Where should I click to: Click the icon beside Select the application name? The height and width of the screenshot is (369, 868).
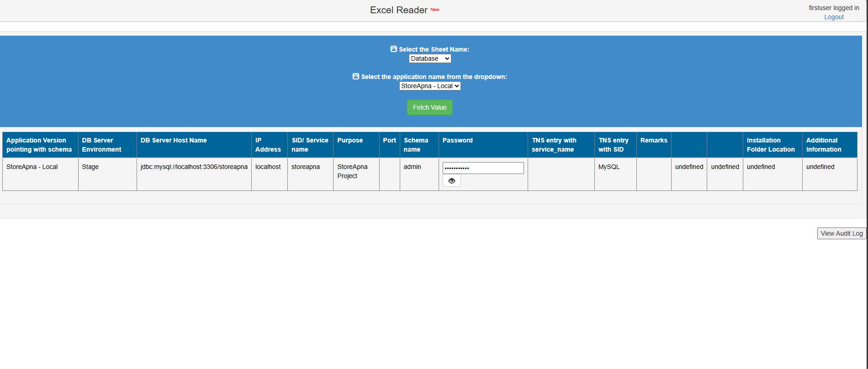[x=355, y=76]
